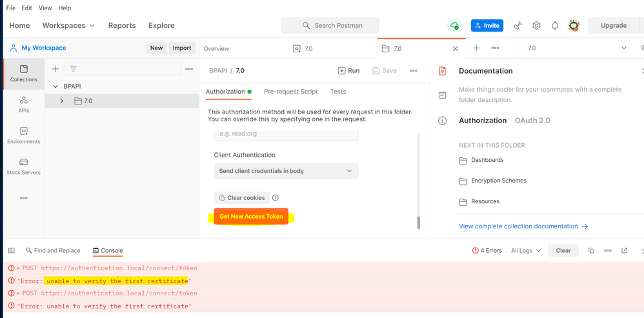This screenshot has height=318, width=644.
Task: Switch to the Tests tab
Action: point(337,92)
